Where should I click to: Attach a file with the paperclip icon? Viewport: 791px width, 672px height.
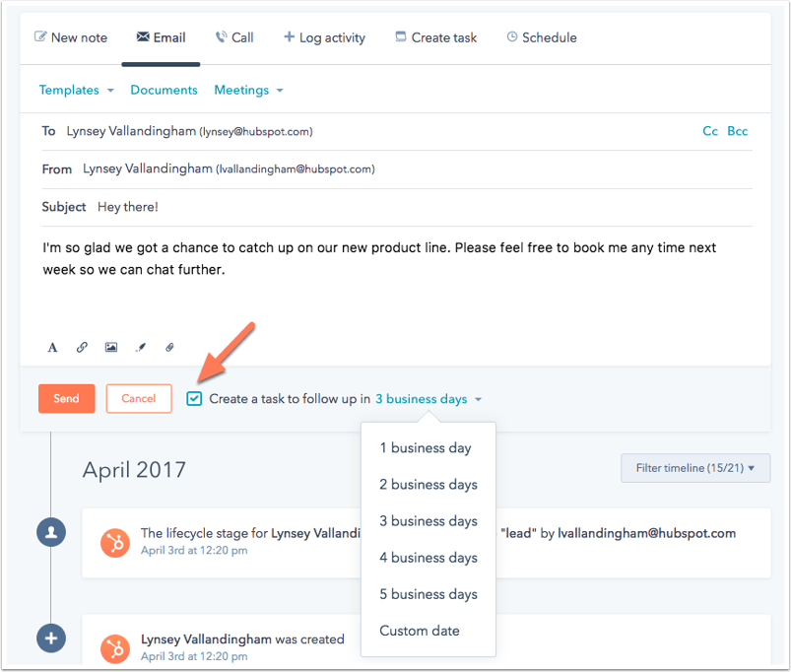pos(169,347)
